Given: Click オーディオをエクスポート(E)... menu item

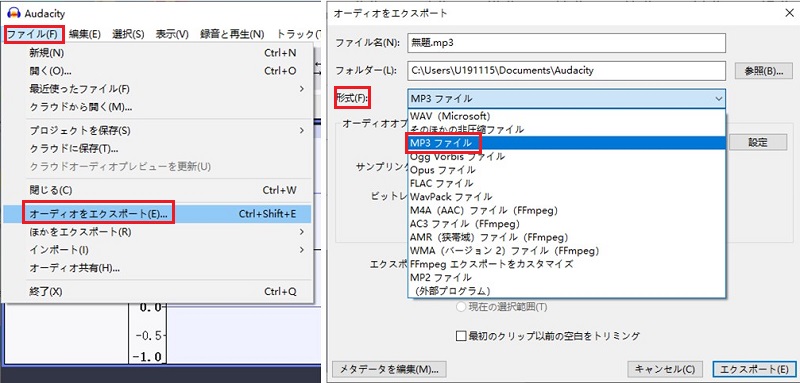Looking at the screenshot, I should point(157,214).
